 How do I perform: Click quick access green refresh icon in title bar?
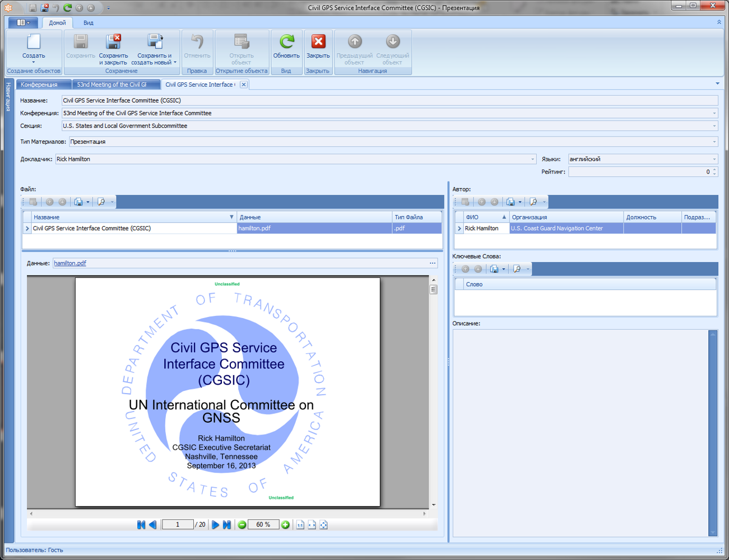(x=67, y=8)
